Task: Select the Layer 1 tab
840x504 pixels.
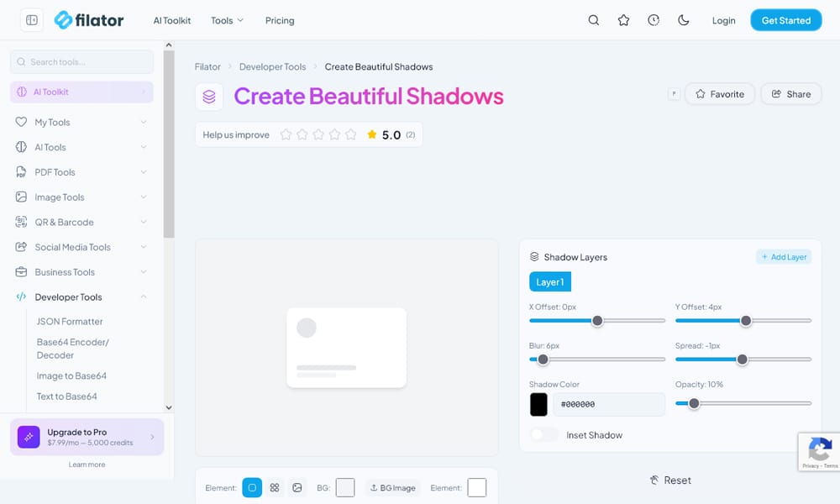Action: tap(550, 282)
